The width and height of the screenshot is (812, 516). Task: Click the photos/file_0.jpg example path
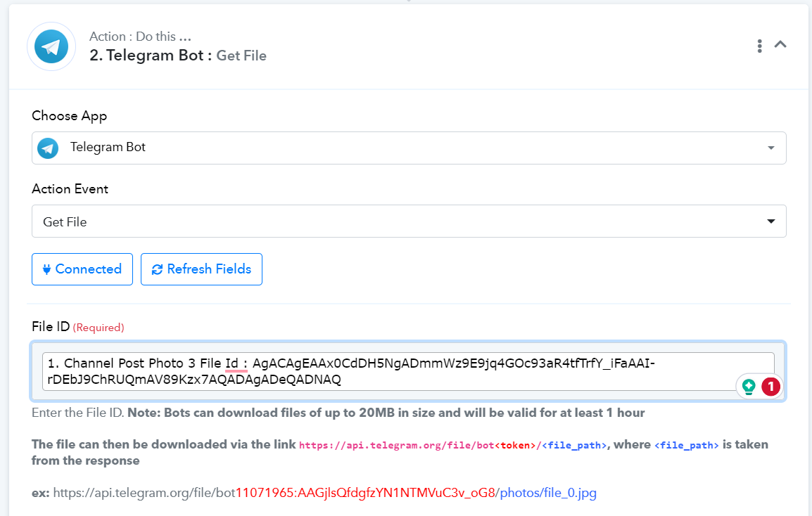click(x=548, y=493)
